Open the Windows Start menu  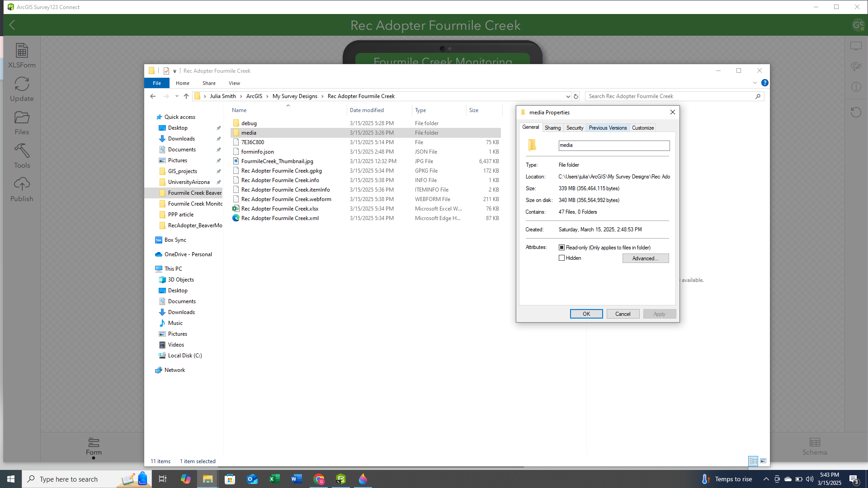pos(11,479)
